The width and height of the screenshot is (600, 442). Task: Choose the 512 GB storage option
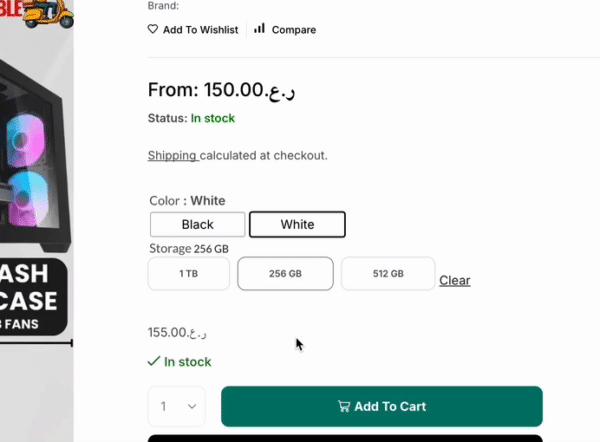(x=388, y=274)
